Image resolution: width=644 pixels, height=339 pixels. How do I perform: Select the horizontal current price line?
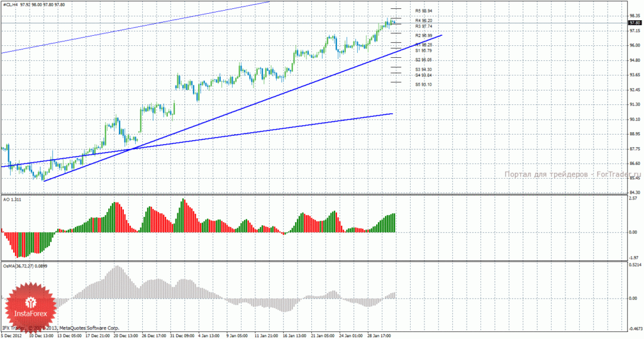[x=314, y=23]
